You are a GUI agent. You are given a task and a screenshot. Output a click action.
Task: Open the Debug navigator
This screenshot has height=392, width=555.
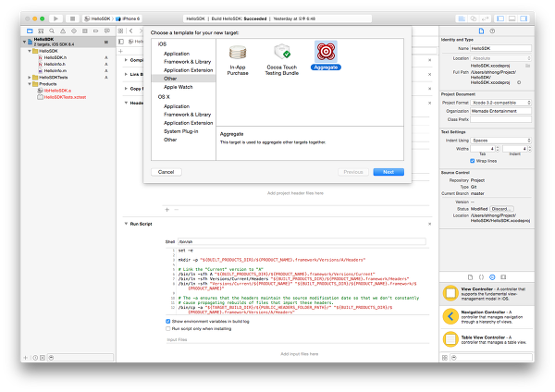coord(84,31)
